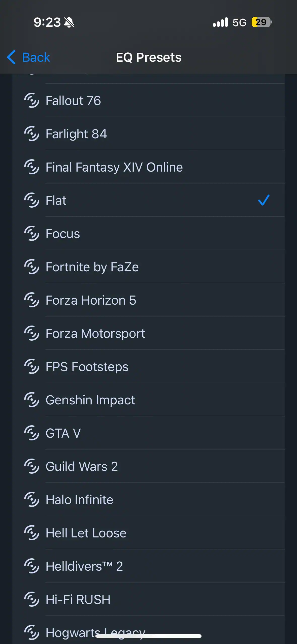Select the Flat EQ preset
297x644 pixels.
tap(56, 201)
